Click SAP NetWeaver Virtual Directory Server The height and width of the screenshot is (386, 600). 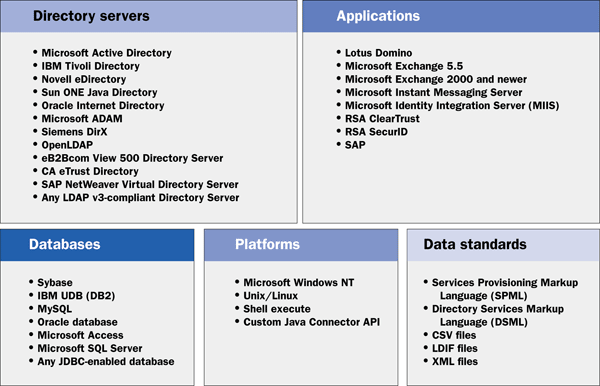[x=140, y=184]
